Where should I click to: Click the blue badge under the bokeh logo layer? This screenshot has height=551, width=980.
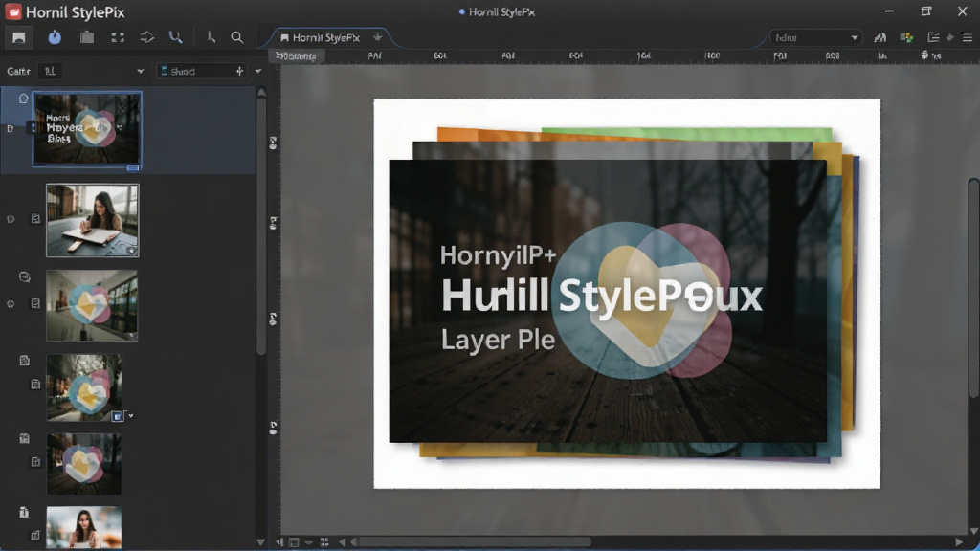click(x=117, y=416)
